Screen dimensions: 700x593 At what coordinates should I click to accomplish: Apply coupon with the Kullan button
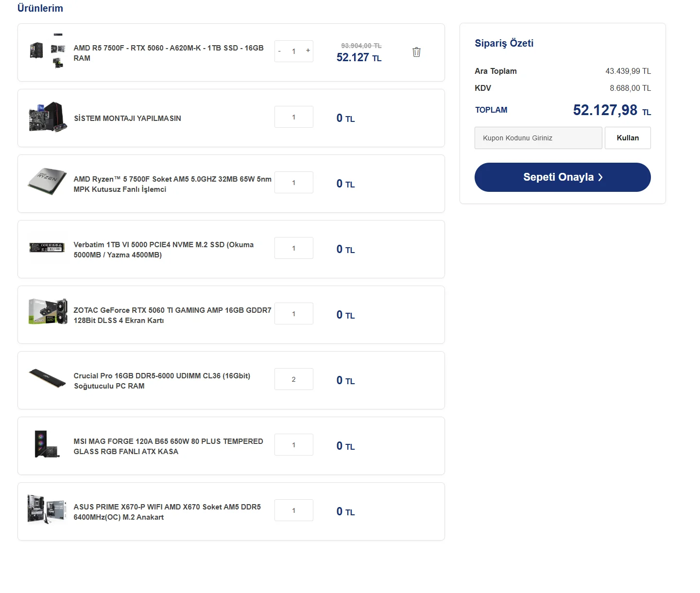(627, 138)
